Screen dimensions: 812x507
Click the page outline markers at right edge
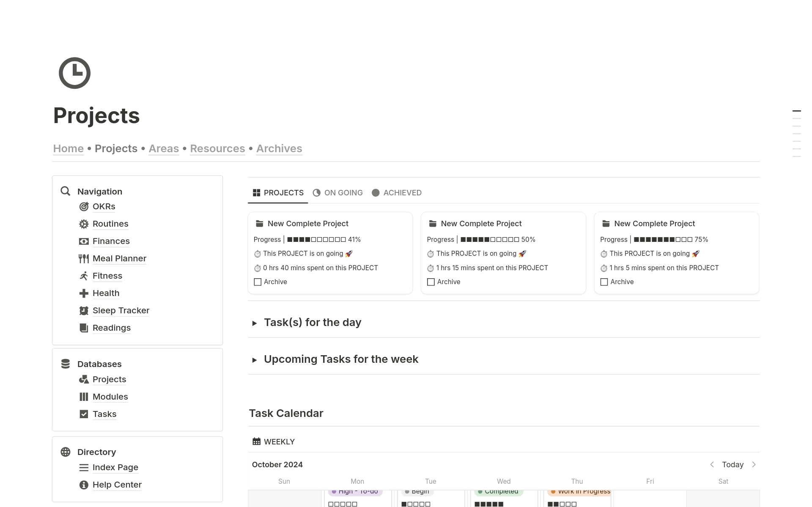click(x=797, y=134)
